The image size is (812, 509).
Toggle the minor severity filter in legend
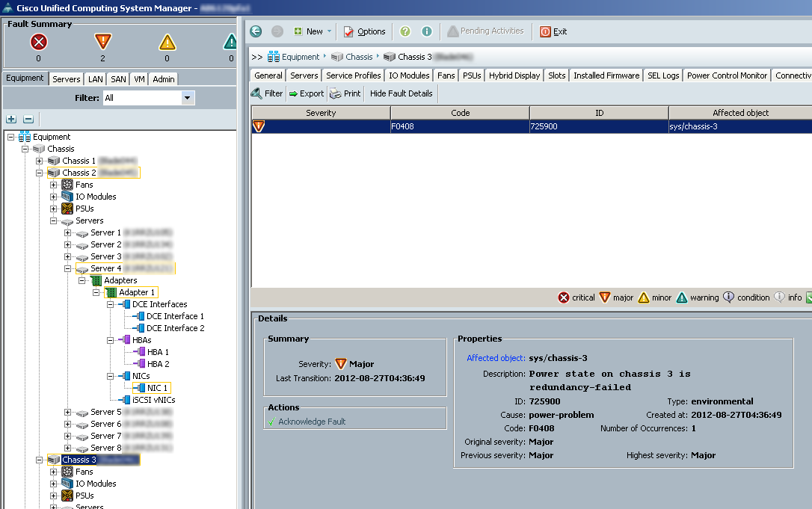pos(643,297)
